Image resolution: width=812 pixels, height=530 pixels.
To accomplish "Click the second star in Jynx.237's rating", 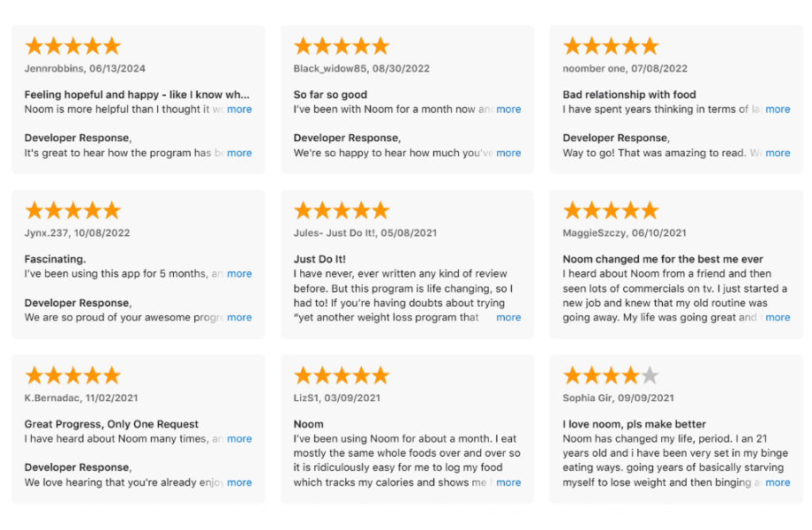I will coord(55,210).
